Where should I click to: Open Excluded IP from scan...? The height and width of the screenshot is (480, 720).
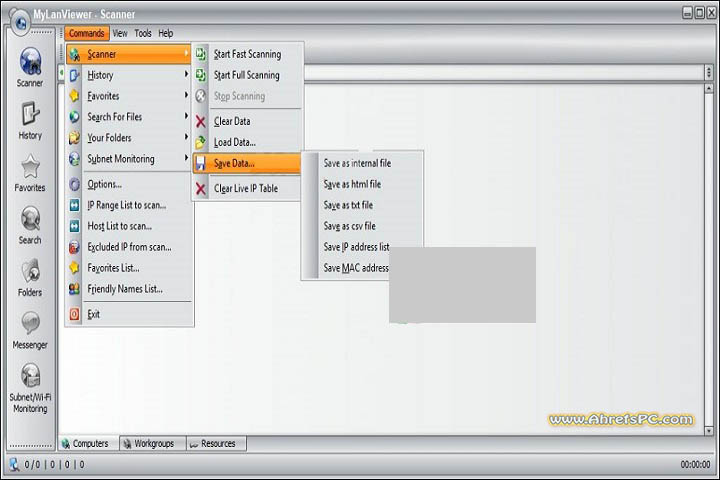[x=129, y=247]
